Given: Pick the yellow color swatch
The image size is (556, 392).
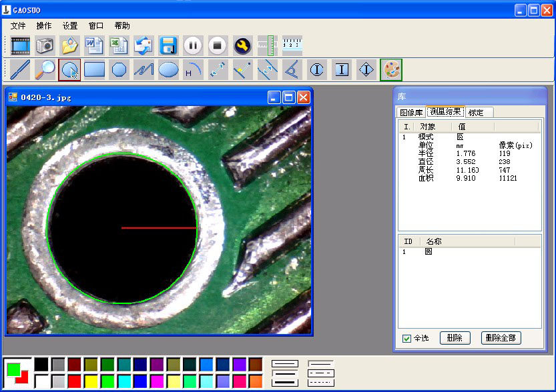Looking at the screenshot, I should click(x=91, y=381).
